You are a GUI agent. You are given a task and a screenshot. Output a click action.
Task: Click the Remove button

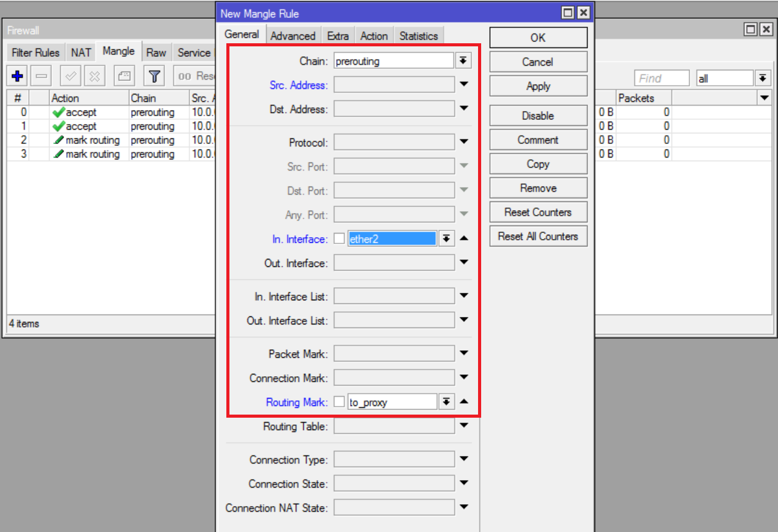click(x=538, y=188)
